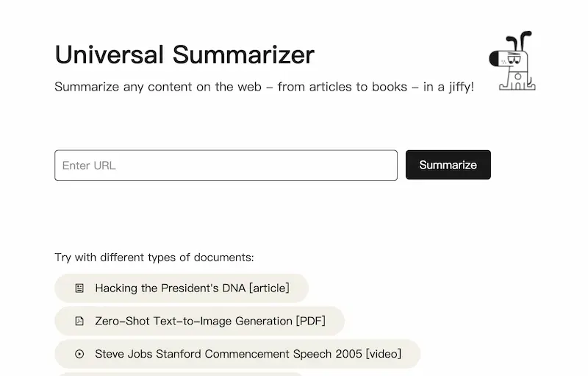
Task: Click the [video] tag on the third example
Action: click(x=383, y=354)
